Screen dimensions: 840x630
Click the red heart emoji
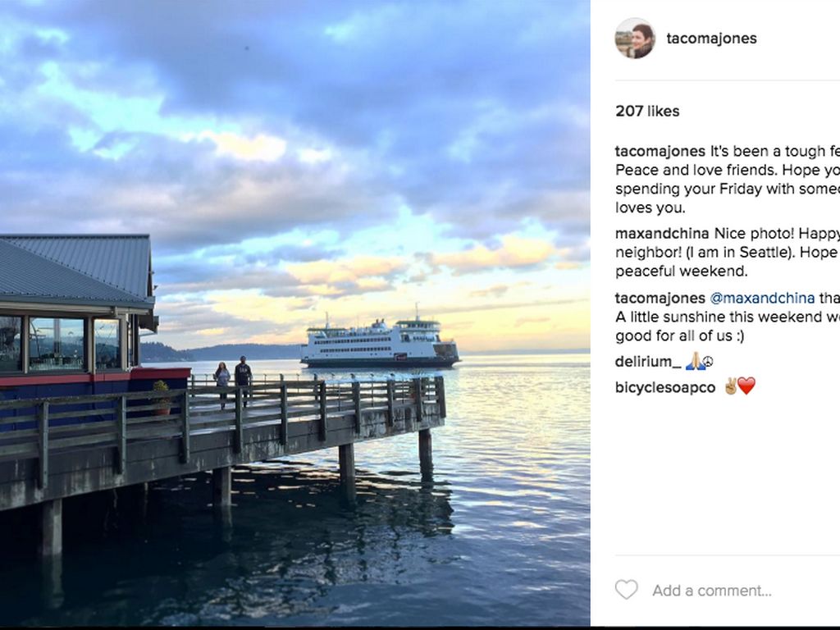tap(746, 386)
